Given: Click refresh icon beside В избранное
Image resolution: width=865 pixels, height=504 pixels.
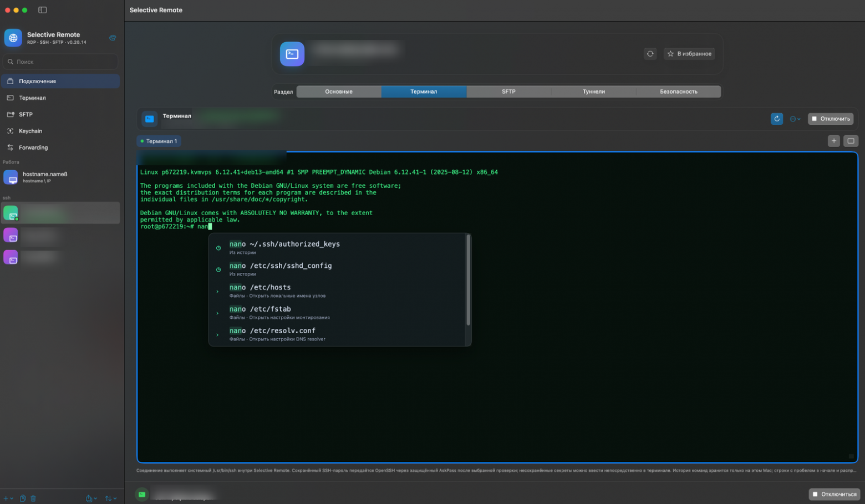Looking at the screenshot, I should click(x=650, y=54).
